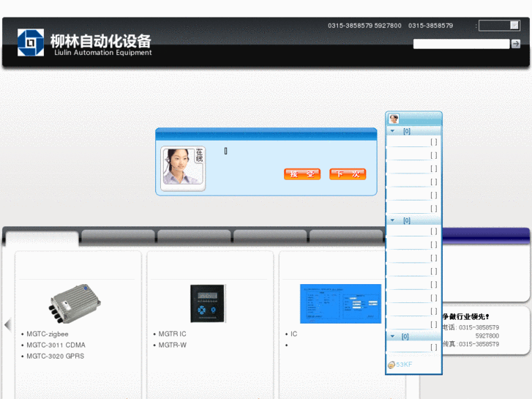The width and height of the screenshot is (532, 399).
Task: Open the MGTR-W product link
Action: click(173, 345)
